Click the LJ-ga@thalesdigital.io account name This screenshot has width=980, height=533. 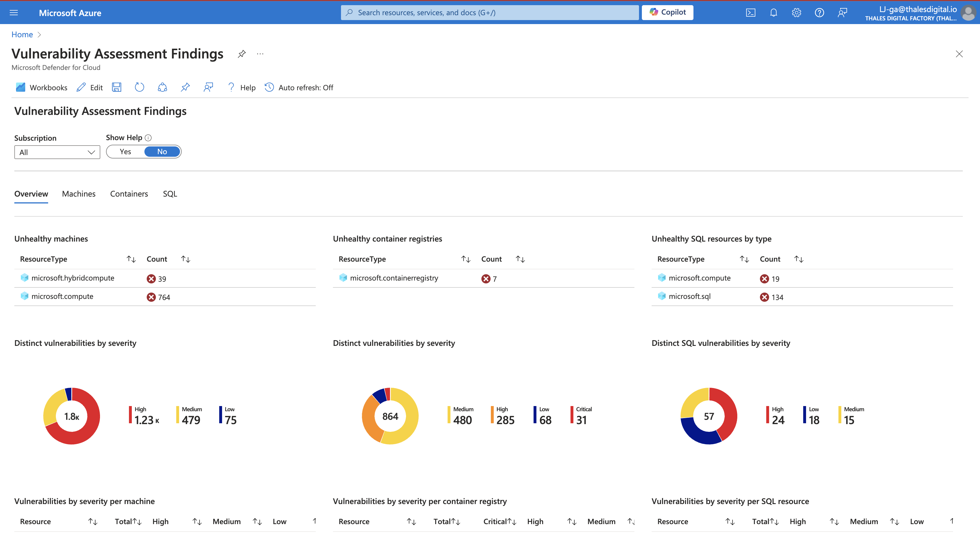[x=918, y=9]
